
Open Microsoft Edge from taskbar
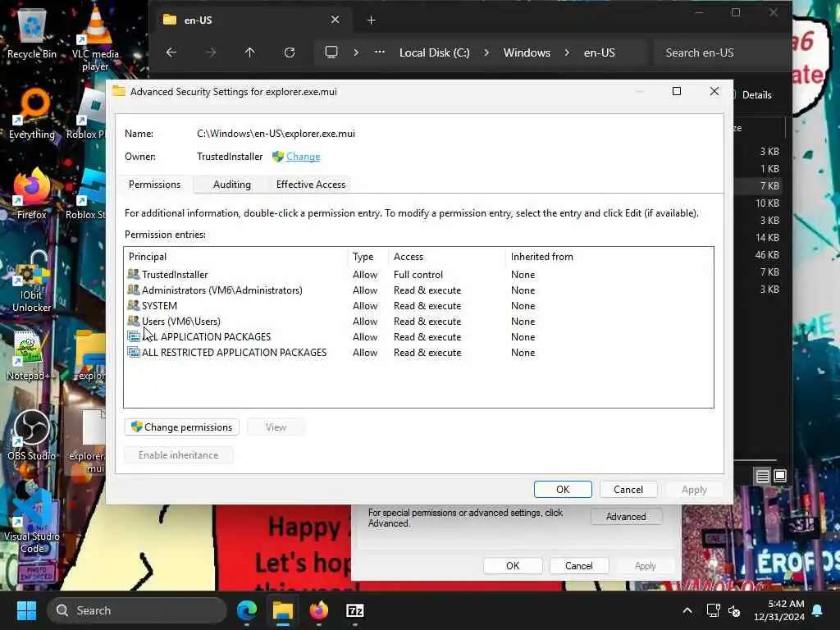coord(246,610)
